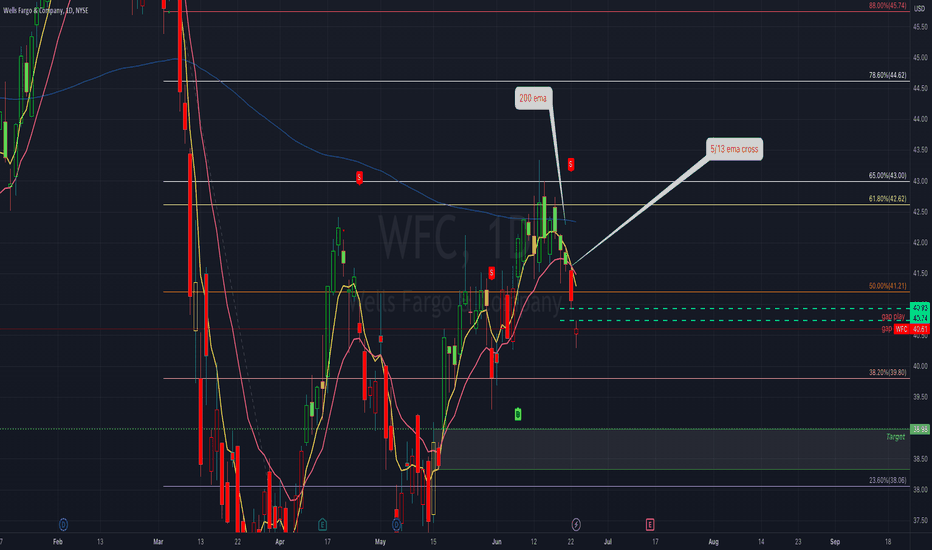Click 45.50 on the price axis
932x550 pixels.
coord(920,27)
